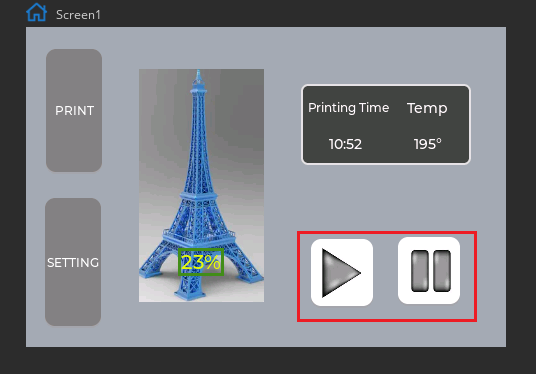Click the right bar of the pause symbol
Screen dimensions: 536x374
point(442,271)
